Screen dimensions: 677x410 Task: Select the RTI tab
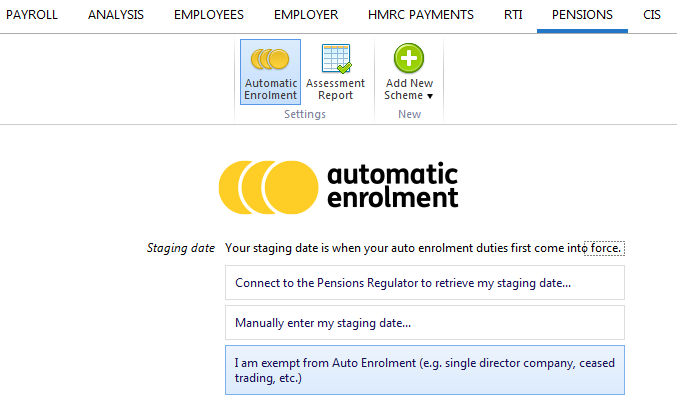[x=513, y=15]
